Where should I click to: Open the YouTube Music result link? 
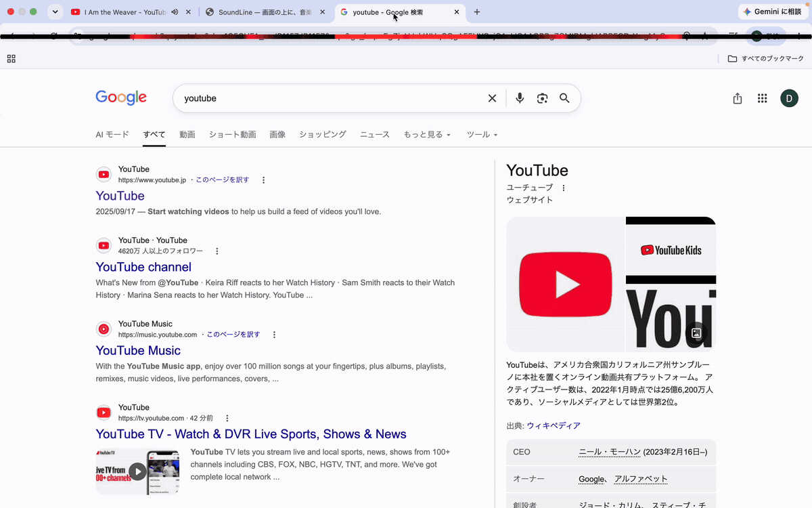click(x=138, y=350)
